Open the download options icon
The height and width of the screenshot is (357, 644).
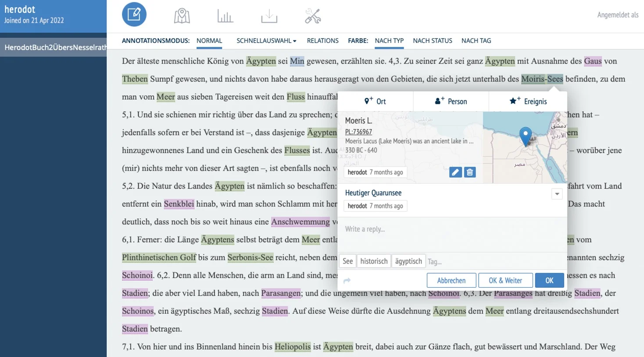tap(269, 17)
